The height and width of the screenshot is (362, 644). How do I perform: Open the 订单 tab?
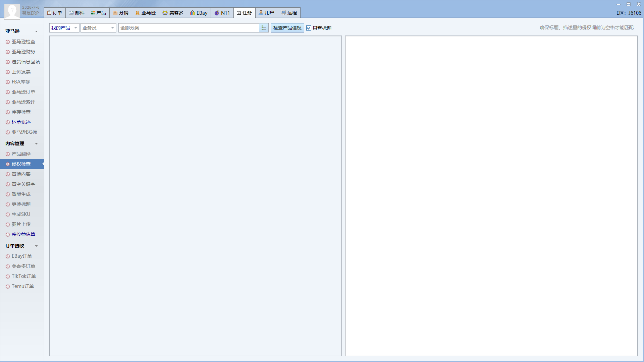click(x=55, y=13)
